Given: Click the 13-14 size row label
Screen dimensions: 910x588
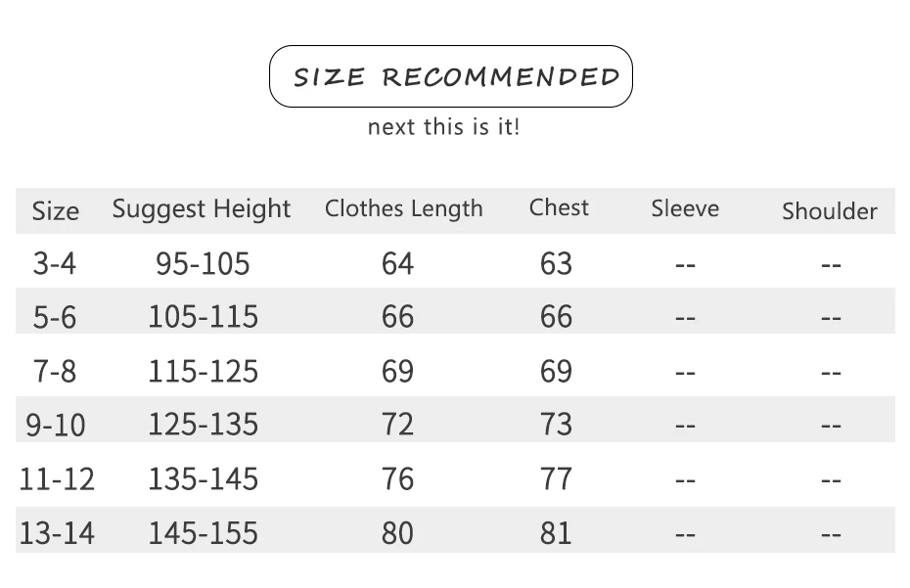Looking at the screenshot, I should coord(57,533).
